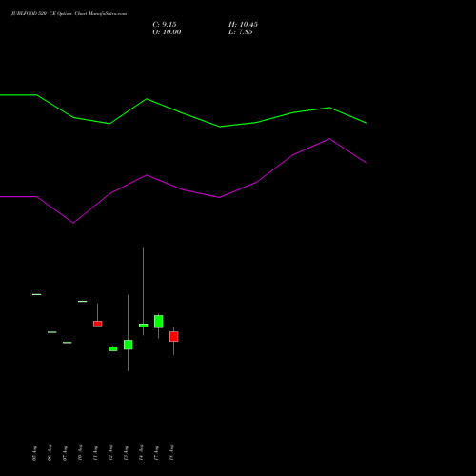The image size is (476, 476).
Task: Click the '07 Aug' date label
Action: pos(65,453)
